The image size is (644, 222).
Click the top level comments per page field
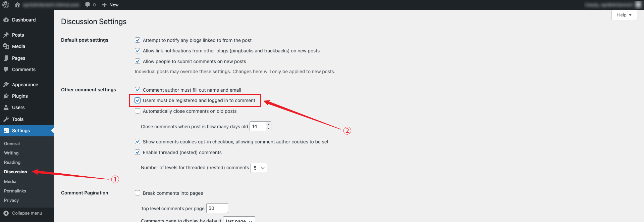pyautogui.click(x=217, y=208)
